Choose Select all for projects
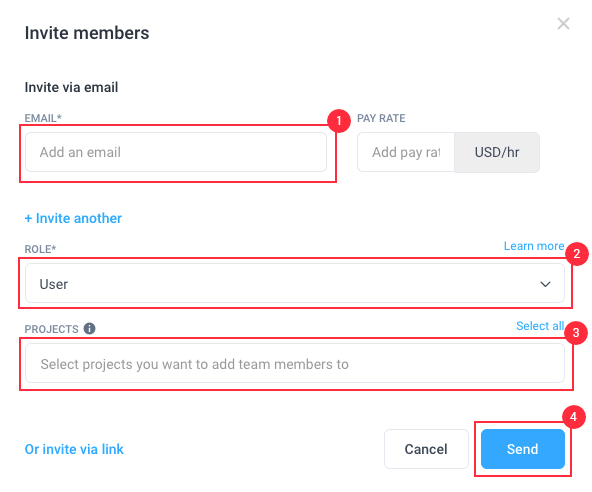 tap(540, 325)
